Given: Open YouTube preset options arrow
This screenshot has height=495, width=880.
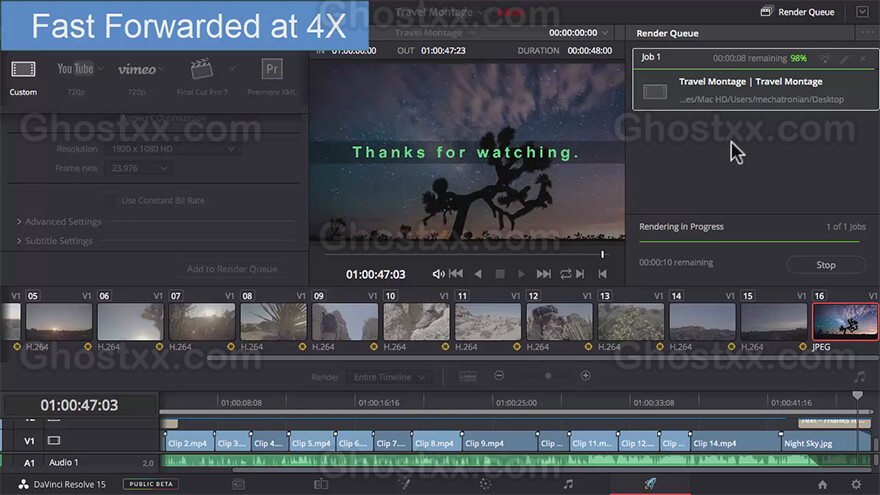Looking at the screenshot, I should point(100,69).
